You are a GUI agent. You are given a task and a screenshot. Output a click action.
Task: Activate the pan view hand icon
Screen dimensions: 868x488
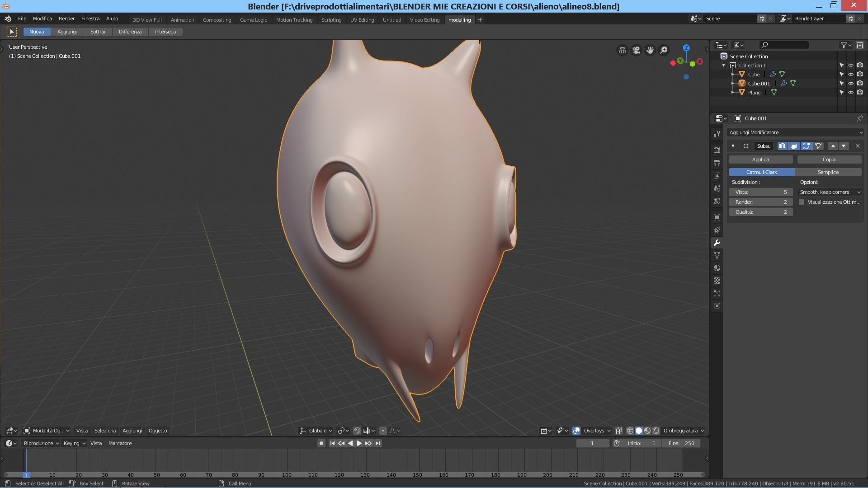pos(650,50)
